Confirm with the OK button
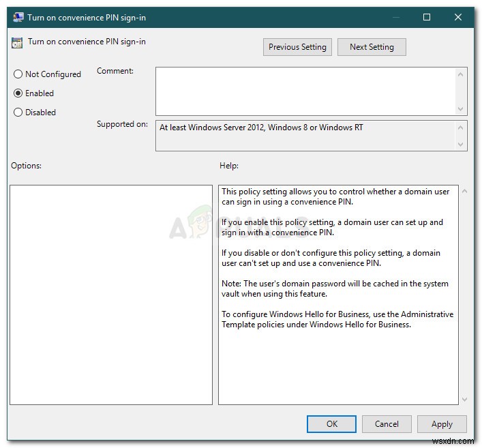Image resolution: width=482 pixels, height=448 pixels. click(331, 424)
